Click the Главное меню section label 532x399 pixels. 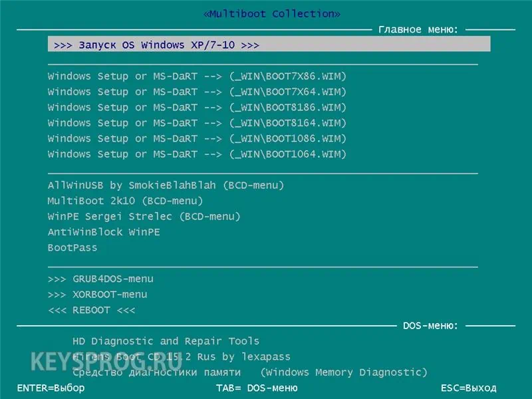tap(418, 29)
